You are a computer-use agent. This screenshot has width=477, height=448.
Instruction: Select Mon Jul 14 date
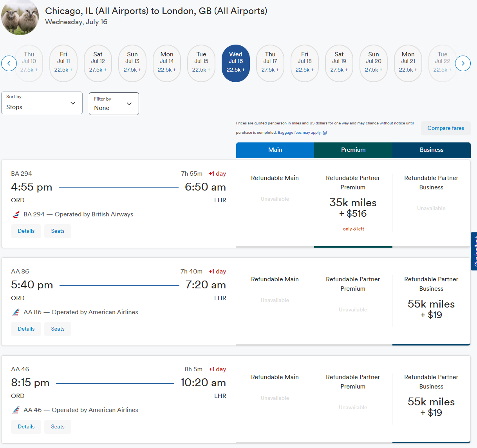167,63
